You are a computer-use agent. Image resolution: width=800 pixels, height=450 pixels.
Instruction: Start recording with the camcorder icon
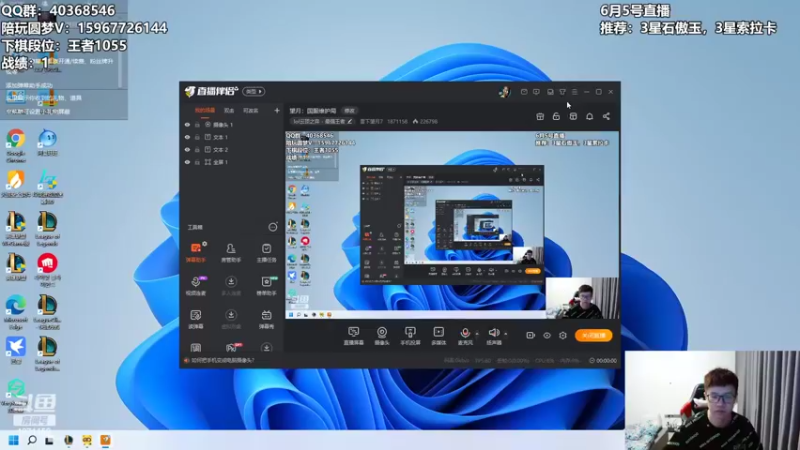pyautogui.click(x=531, y=335)
